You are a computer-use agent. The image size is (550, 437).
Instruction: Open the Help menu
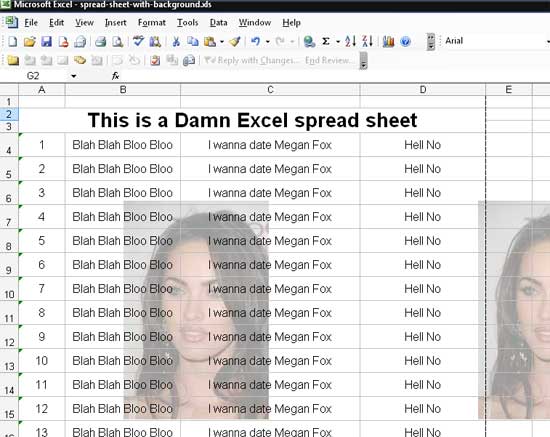291,23
